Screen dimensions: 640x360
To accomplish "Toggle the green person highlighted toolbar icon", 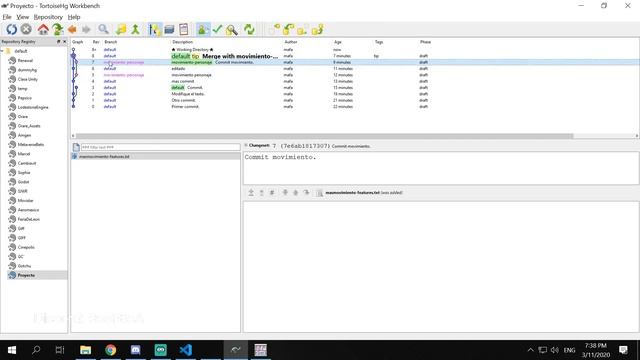I will [202, 29].
